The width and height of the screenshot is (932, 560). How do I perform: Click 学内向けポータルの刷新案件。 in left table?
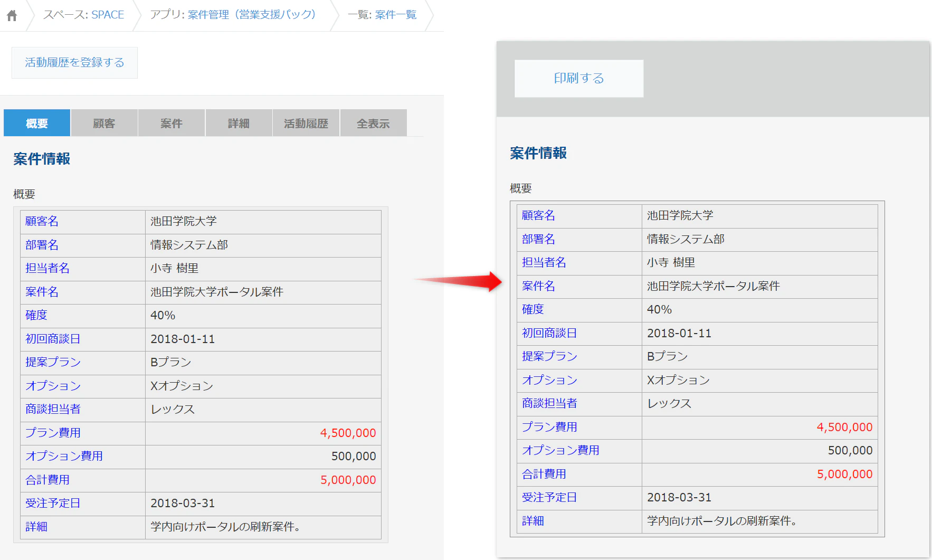point(225,527)
